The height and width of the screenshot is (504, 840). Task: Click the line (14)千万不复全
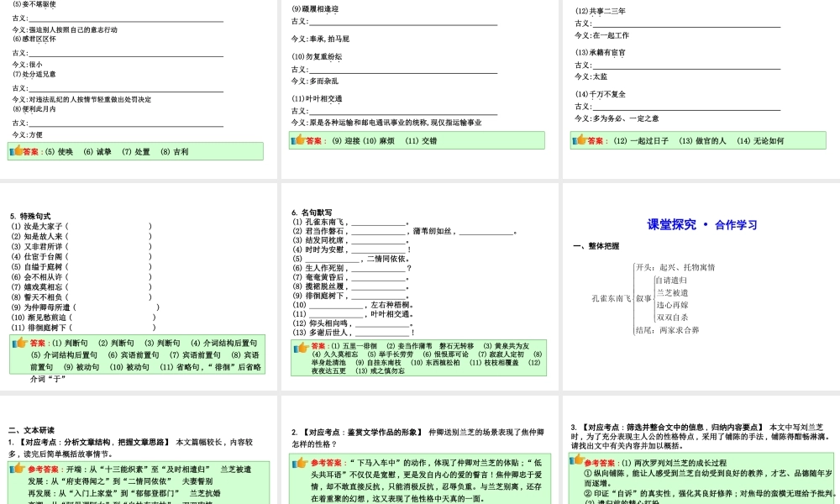click(600, 94)
